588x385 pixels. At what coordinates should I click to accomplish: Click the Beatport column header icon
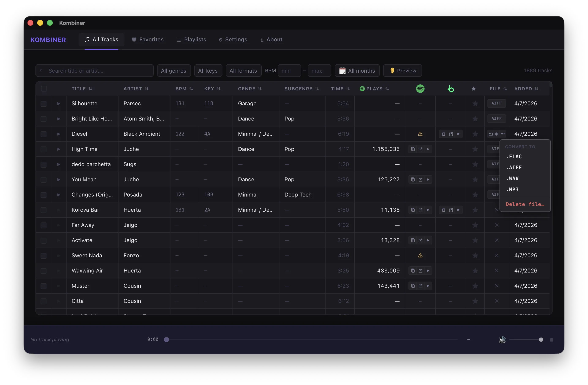point(451,89)
